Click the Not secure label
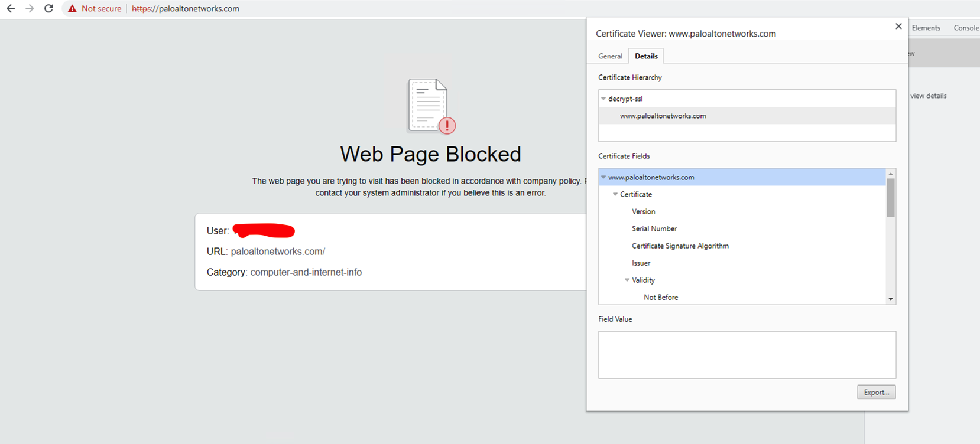 101,9
